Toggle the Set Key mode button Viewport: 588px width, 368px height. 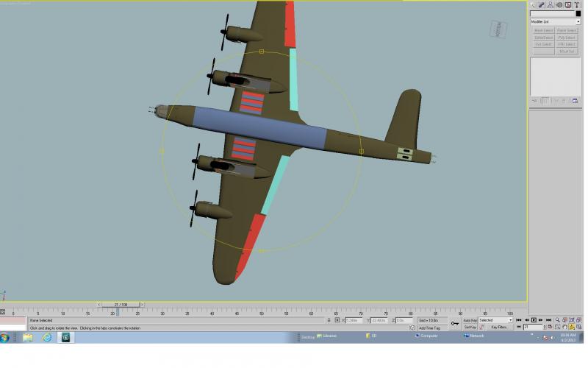pyautogui.click(x=470, y=327)
